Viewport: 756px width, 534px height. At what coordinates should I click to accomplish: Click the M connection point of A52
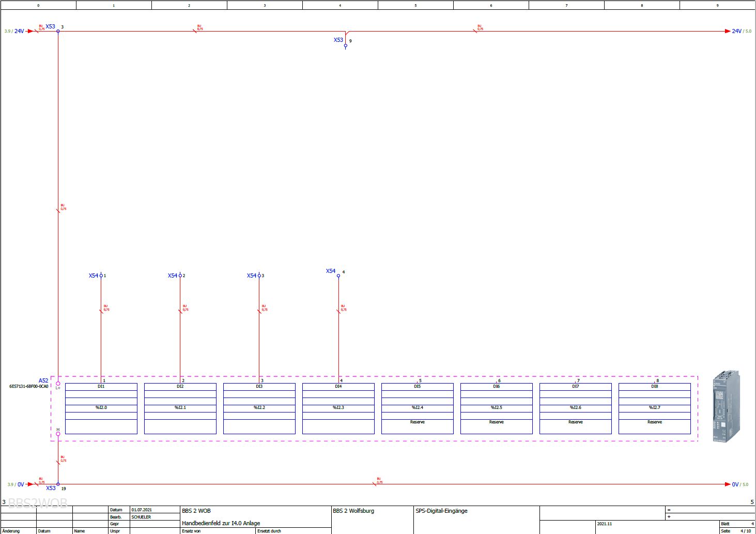(58, 434)
